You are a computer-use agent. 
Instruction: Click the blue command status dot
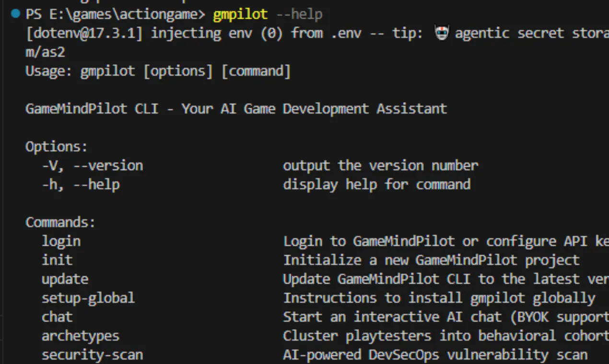[x=16, y=14]
